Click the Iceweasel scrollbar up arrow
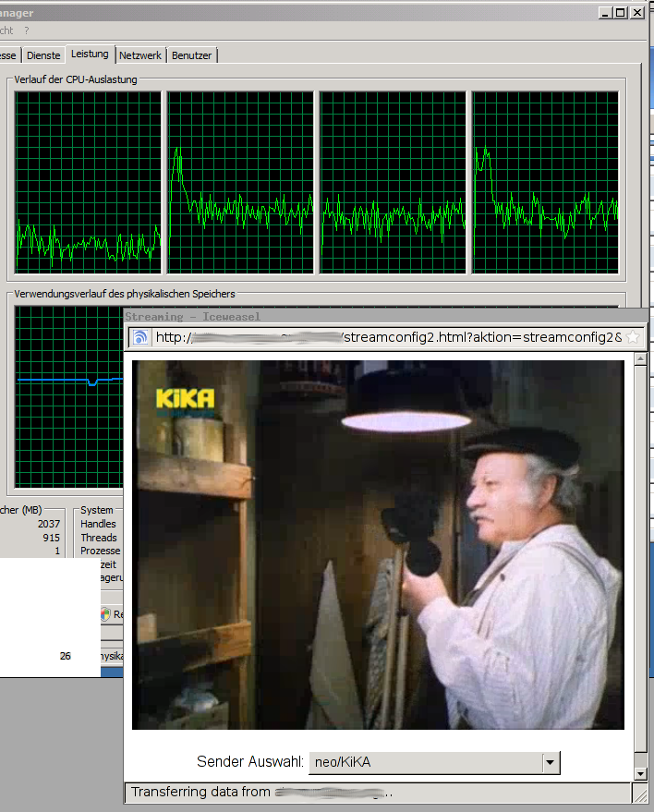Image resolution: width=654 pixels, height=812 pixels. click(x=640, y=358)
